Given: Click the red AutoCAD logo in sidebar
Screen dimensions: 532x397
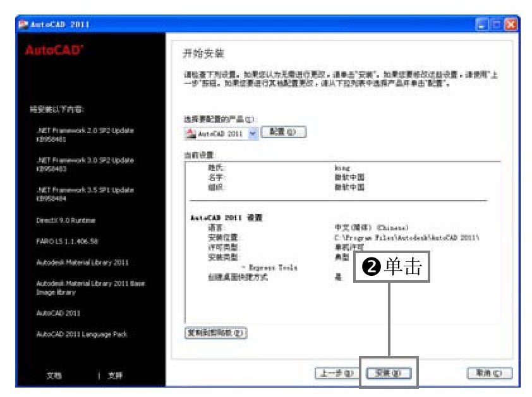Looking at the screenshot, I should tap(54, 50).
